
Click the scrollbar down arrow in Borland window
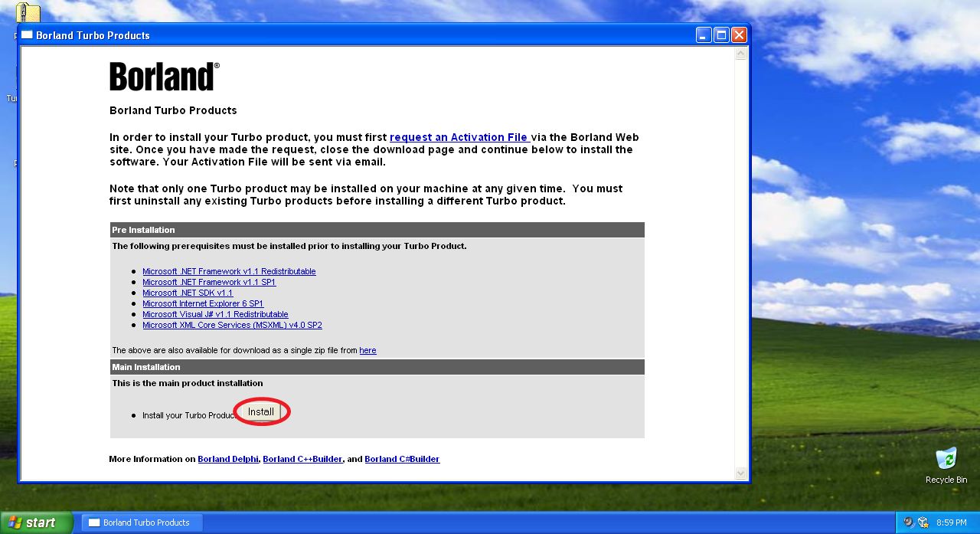(740, 473)
